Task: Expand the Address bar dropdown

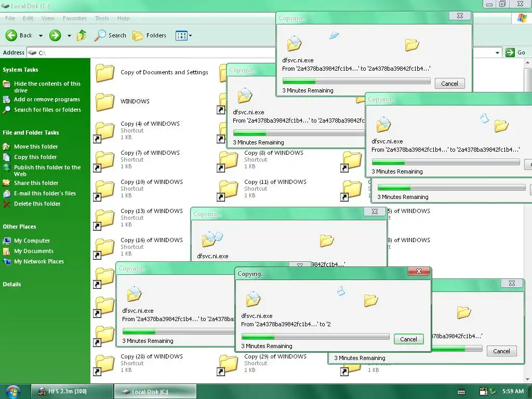Action: click(x=497, y=52)
